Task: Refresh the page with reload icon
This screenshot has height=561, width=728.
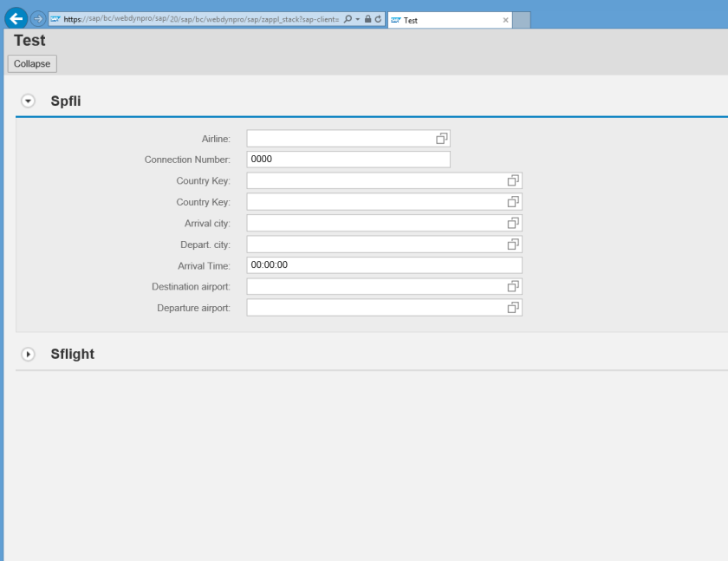Action: click(x=378, y=19)
